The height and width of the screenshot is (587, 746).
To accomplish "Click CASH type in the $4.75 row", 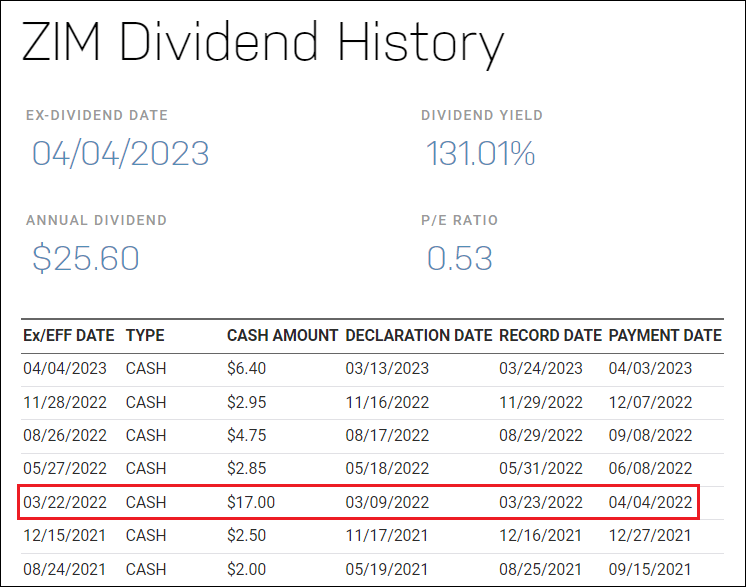I will pos(146,435).
